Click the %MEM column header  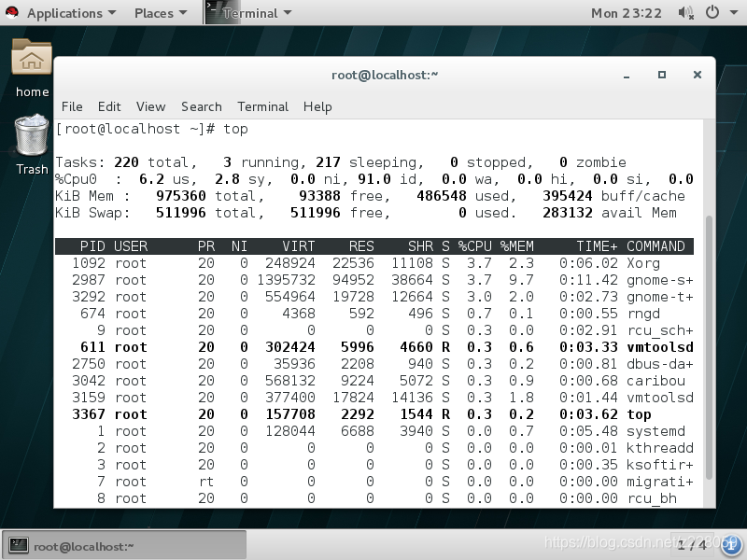(x=517, y=246)
